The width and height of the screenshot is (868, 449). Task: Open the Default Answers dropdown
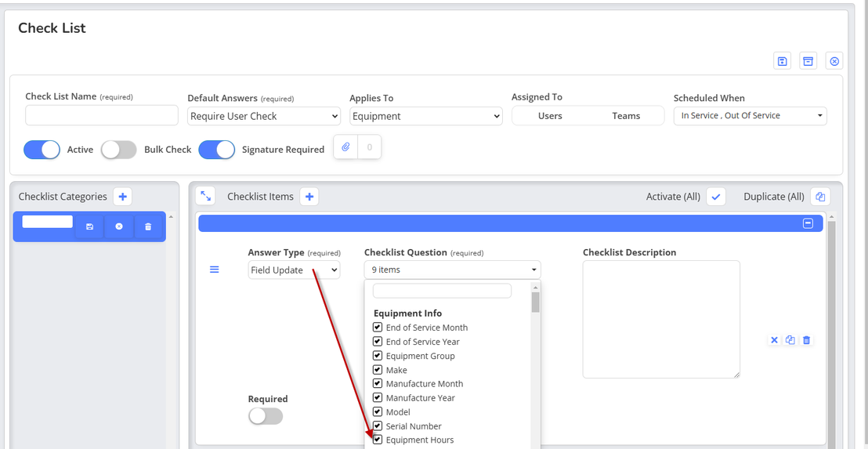pos(264,116)
